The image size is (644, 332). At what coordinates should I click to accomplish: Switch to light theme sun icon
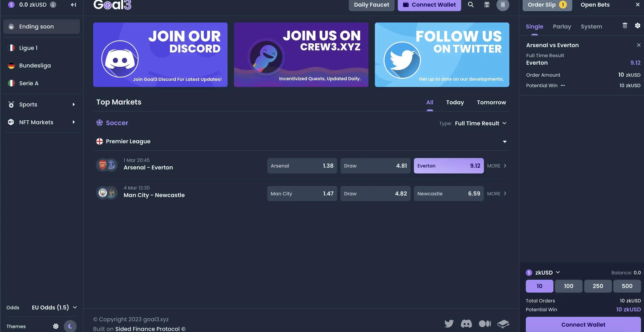(56, 326)
